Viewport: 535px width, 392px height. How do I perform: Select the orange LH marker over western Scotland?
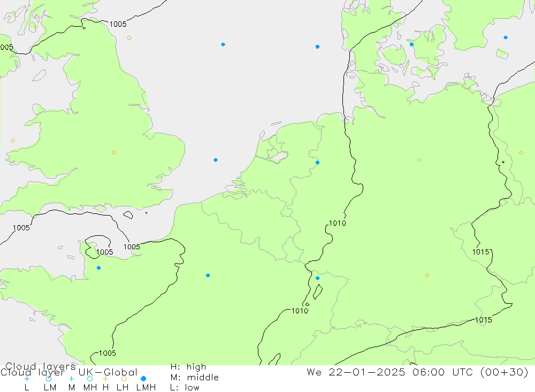click(36, 27)
